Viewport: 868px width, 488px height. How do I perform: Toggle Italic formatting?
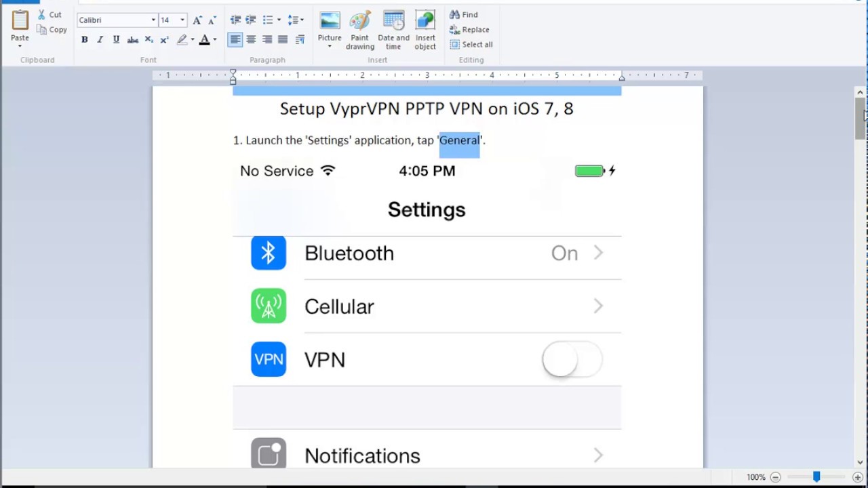(x=100, y=40)
